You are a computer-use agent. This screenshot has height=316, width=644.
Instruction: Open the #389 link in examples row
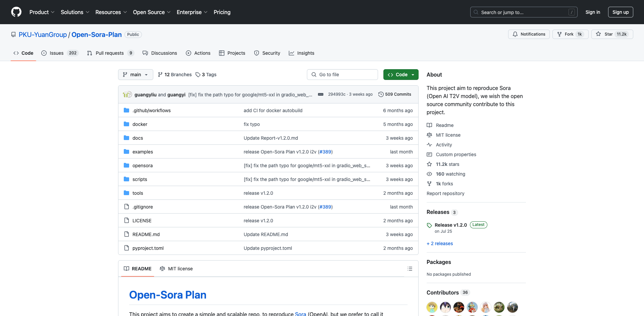tap(325, 152)
